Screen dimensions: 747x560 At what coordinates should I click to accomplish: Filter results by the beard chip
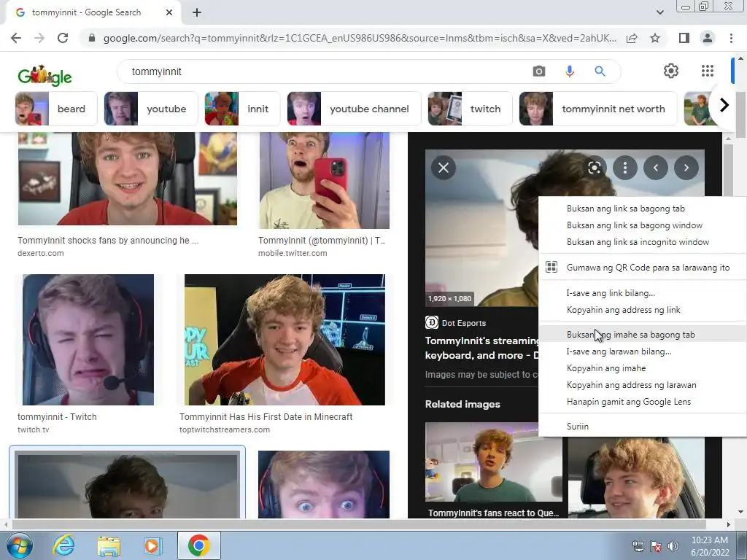pyautogui.click(x=56, y=109)
